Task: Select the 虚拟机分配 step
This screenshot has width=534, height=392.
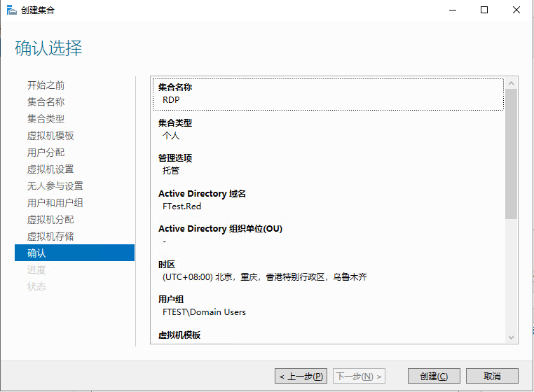Action: coord(50,220)
